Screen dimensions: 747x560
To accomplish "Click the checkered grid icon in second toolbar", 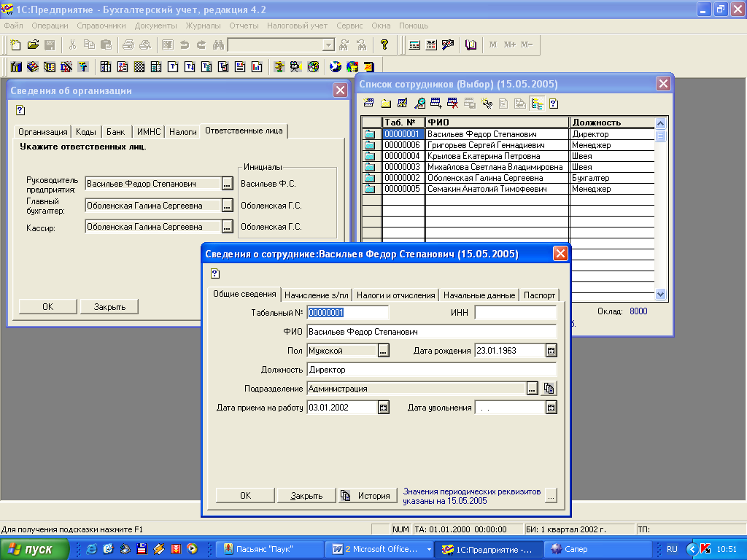I will pos(139,66).
